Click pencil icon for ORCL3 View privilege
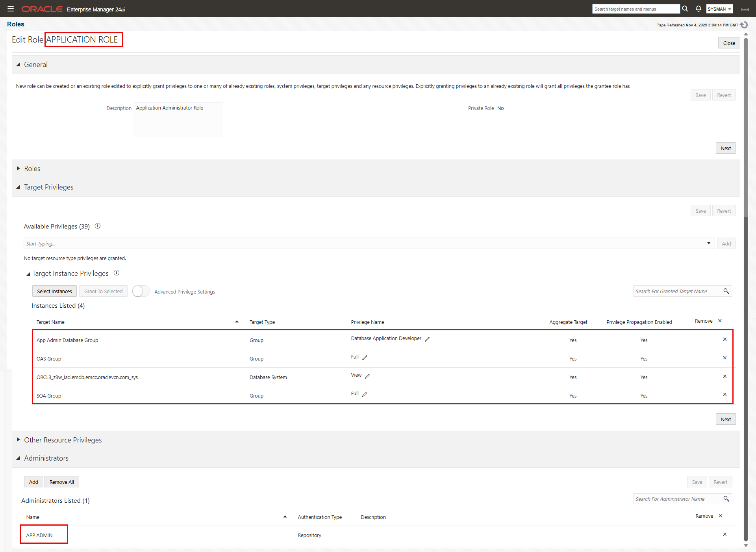 point(367,376)
